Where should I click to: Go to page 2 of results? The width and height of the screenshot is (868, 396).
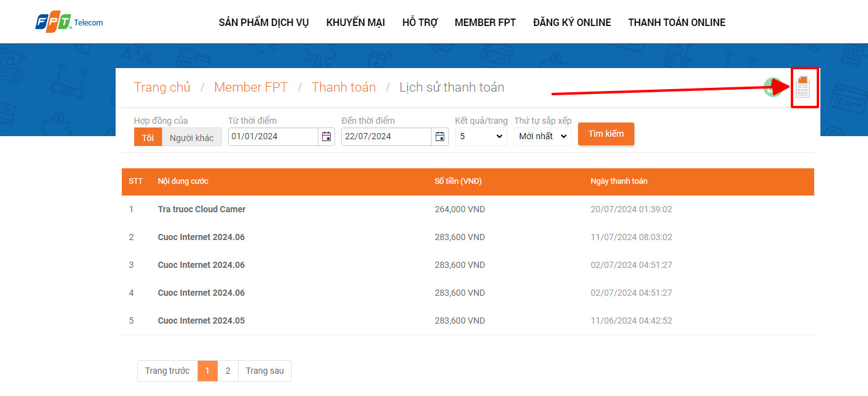[x=228, y=371]
